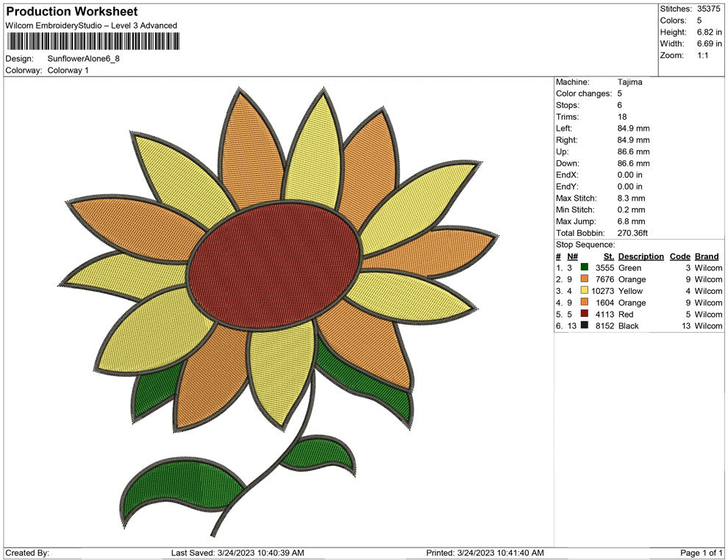Toggle selection of stop sequence row 6 Black

pyautogui.click(x=640, y=326)
